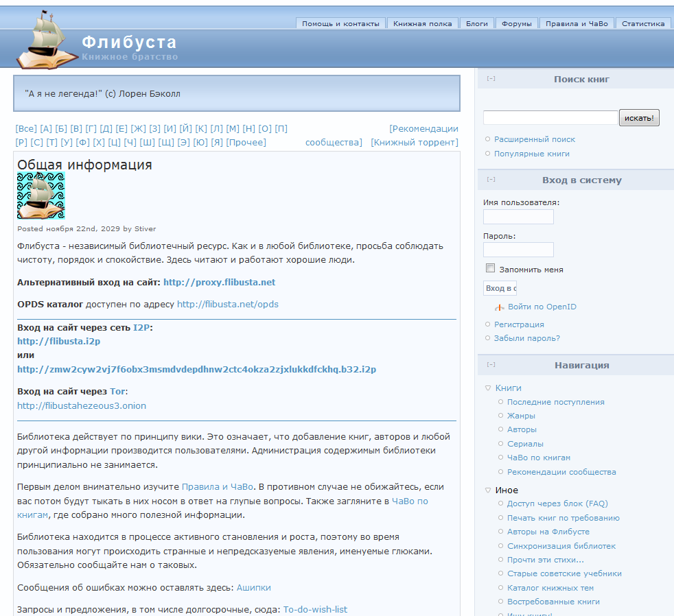Switch to the Блоги tab
The width and height of the screenshot is (674, 616).
coord(477,23)
